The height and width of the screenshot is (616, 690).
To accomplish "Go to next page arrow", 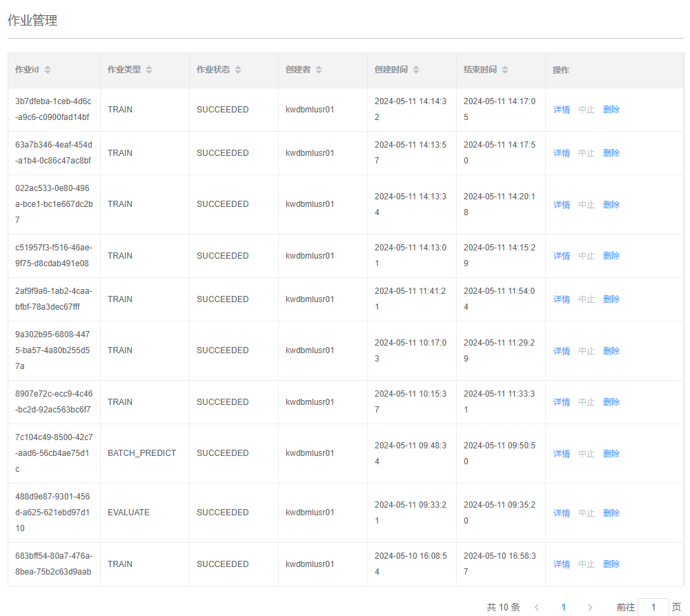I will click(590, 607).
